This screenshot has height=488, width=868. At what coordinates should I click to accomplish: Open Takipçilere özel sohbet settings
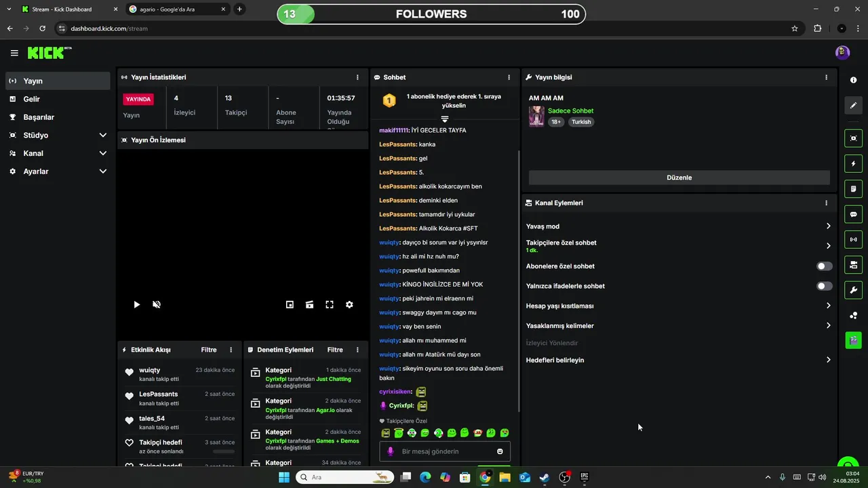pyautogui.click(x=678, y=246)
